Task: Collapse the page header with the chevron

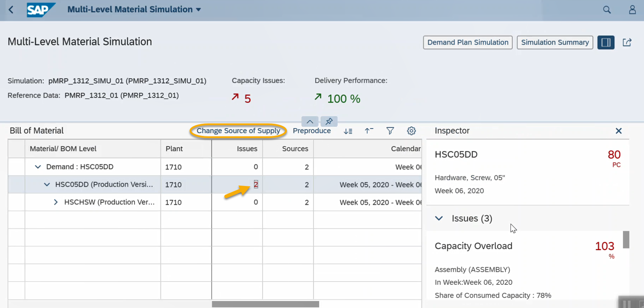Action: coord(310,121)
